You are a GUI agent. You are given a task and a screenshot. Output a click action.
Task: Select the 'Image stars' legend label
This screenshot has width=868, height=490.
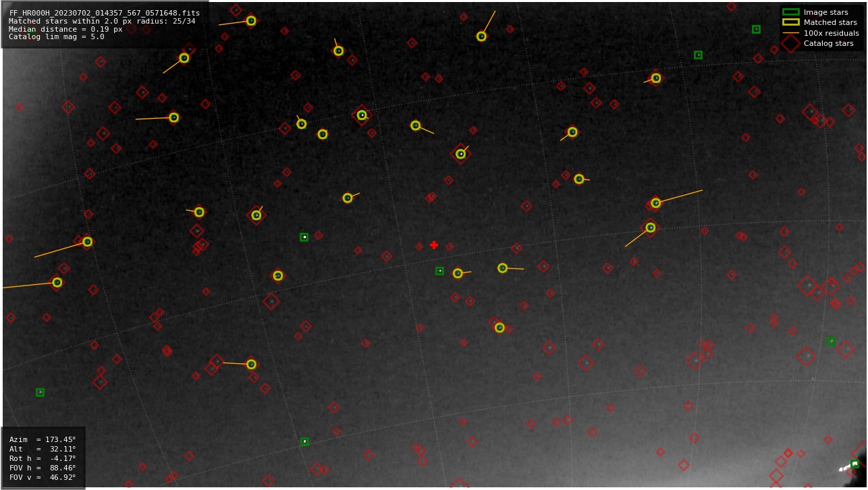[825, 12]
